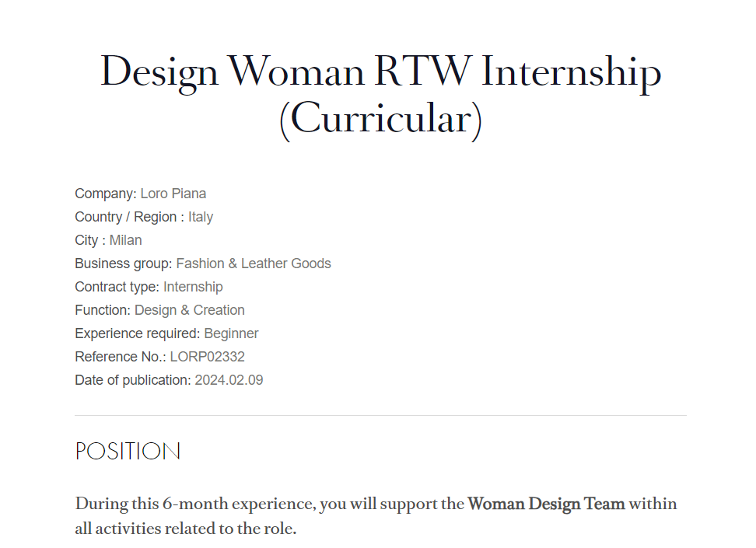This screenshot has height=548, width=756.
Task: Click the bold Woman Design Team text
Action: [x=546, y=504]
